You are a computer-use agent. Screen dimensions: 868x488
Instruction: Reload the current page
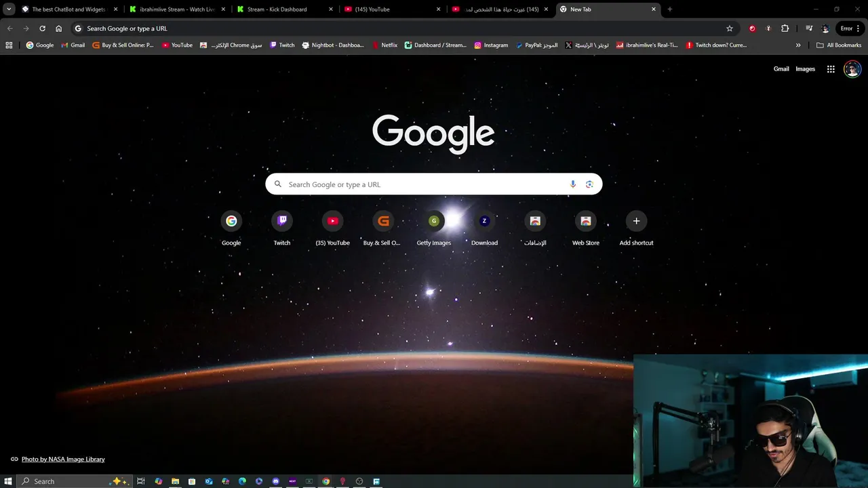point(42,28)
